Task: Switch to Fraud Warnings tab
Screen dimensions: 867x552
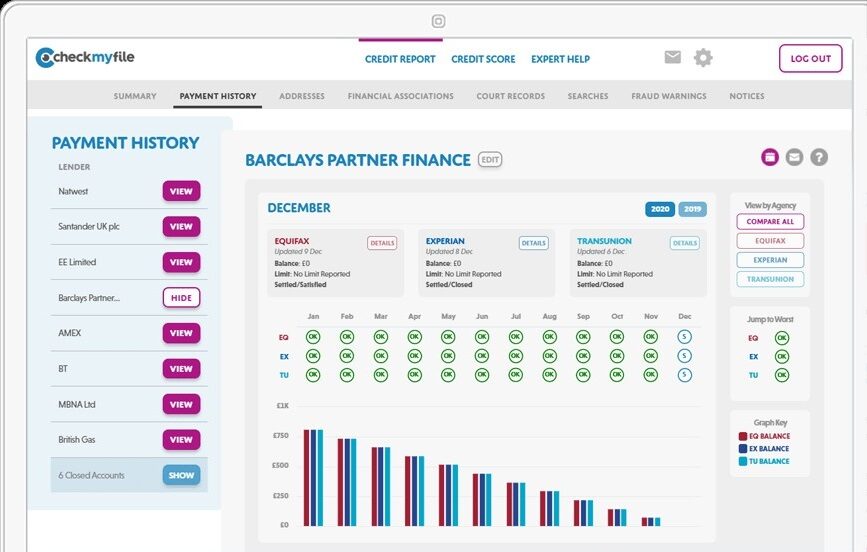Action: [x=668, y=96]
